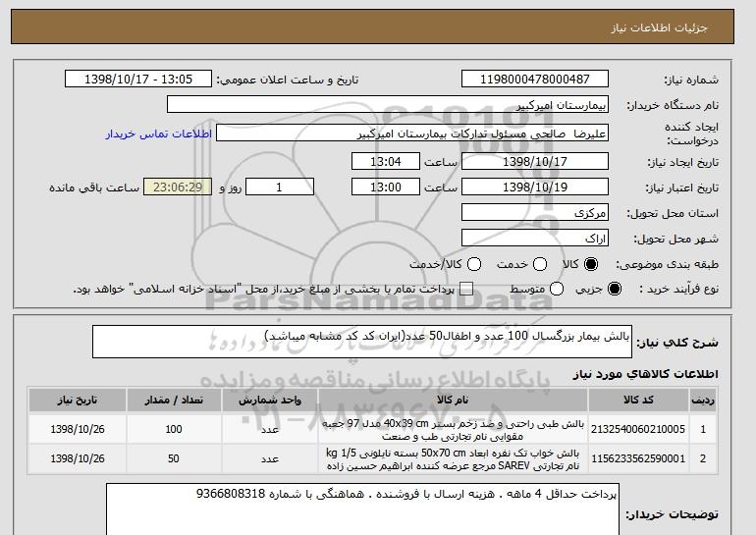The height and width of the screenshot is (535, 756).
Task: Select the متوسط purchase type radio
Action: click(557, 289)
